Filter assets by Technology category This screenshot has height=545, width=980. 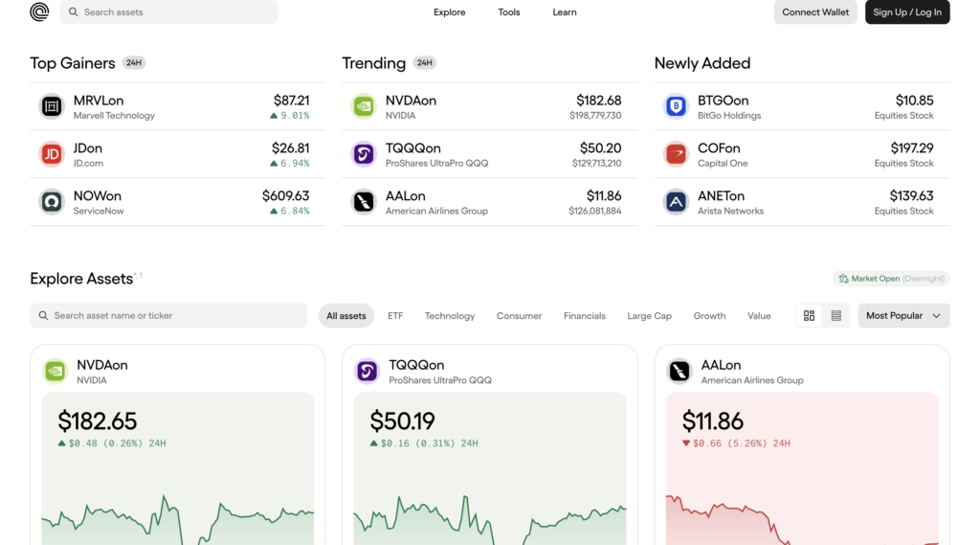click(x=449, y=316)
